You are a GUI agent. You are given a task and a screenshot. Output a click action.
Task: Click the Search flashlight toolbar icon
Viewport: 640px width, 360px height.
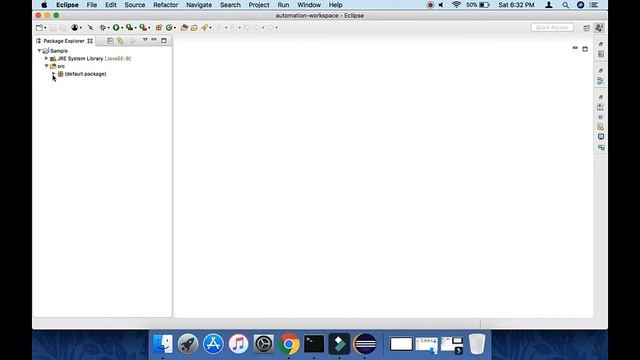click(x=204, y=28)
